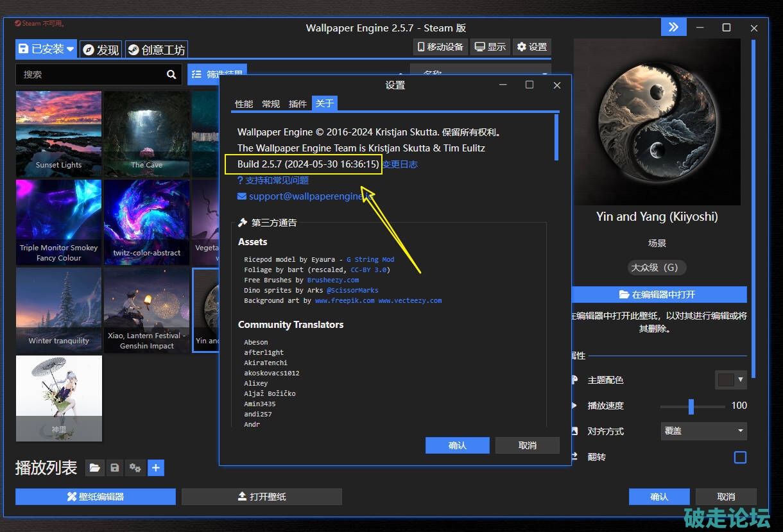Click the 播放速度 speed slider handle
Screen dimensions: 783x532
tap(691, 406)
